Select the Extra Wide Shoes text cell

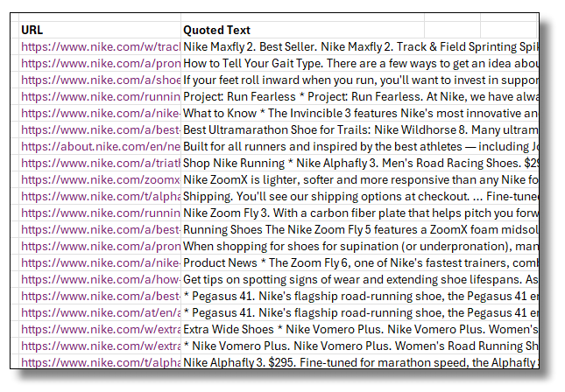(359, 329)
